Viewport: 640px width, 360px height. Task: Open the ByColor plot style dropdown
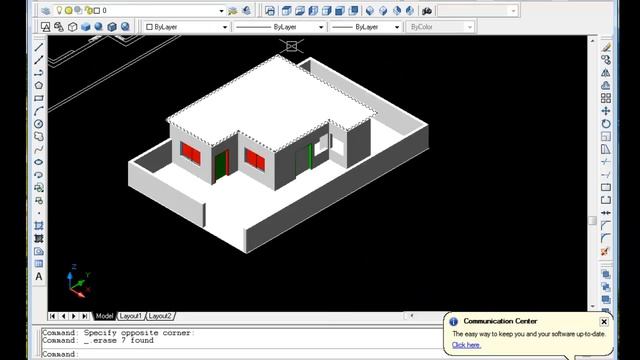tap(470, 27)
